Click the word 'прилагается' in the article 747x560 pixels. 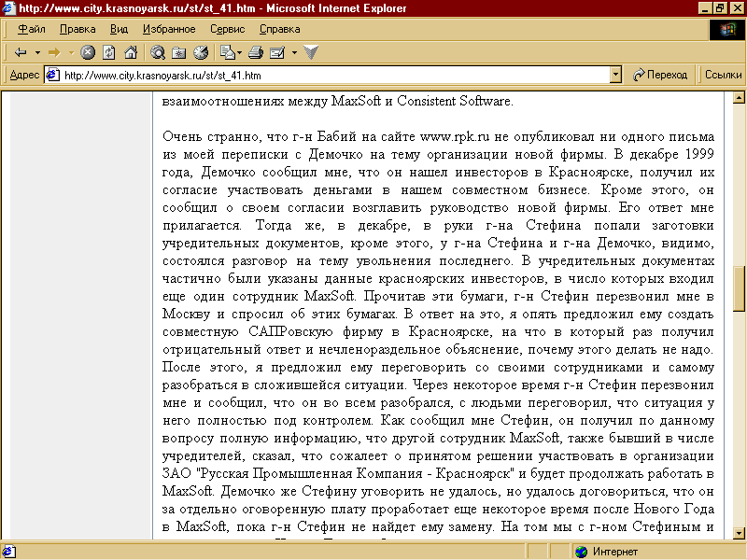[x=201, y=226]
